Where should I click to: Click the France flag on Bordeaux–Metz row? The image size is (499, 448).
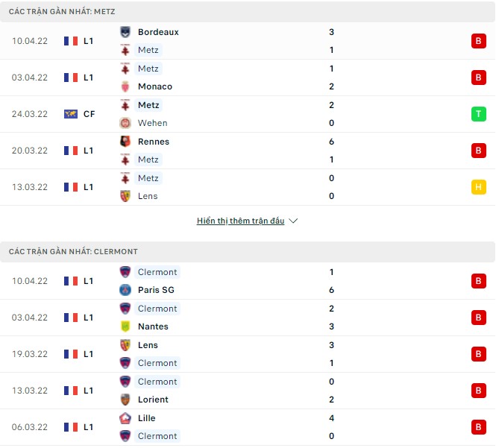(x=71, y=41)
